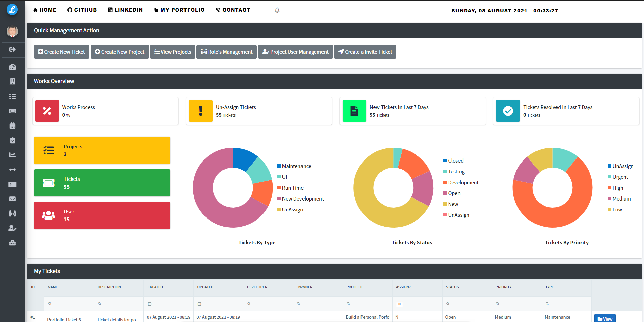The width and height of the screenshot is (644, 322).
Task: Open the envelope Mail icon in sidebar
Action: 13,198
